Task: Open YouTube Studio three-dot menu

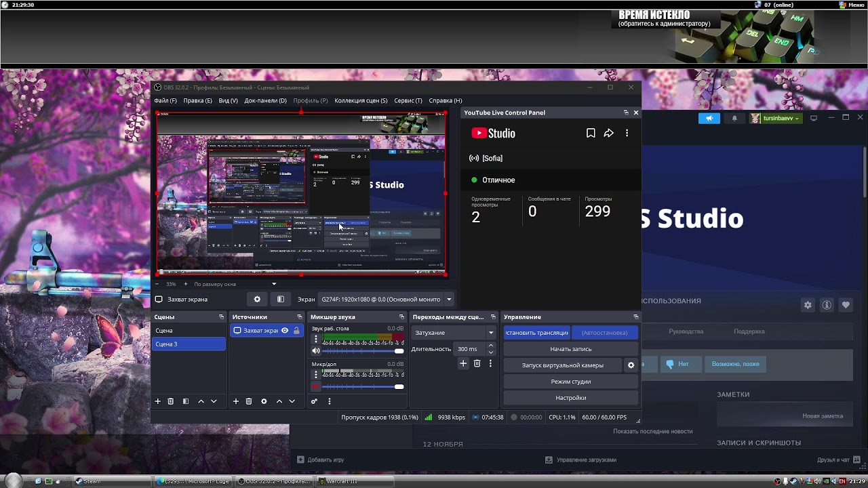Action: (627, 134)
